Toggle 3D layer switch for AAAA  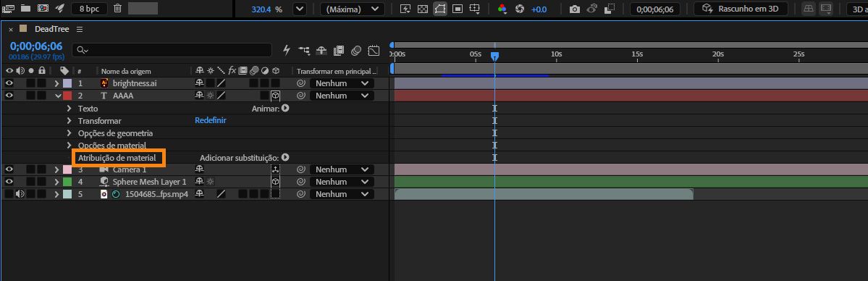click(x=275, y=96)
